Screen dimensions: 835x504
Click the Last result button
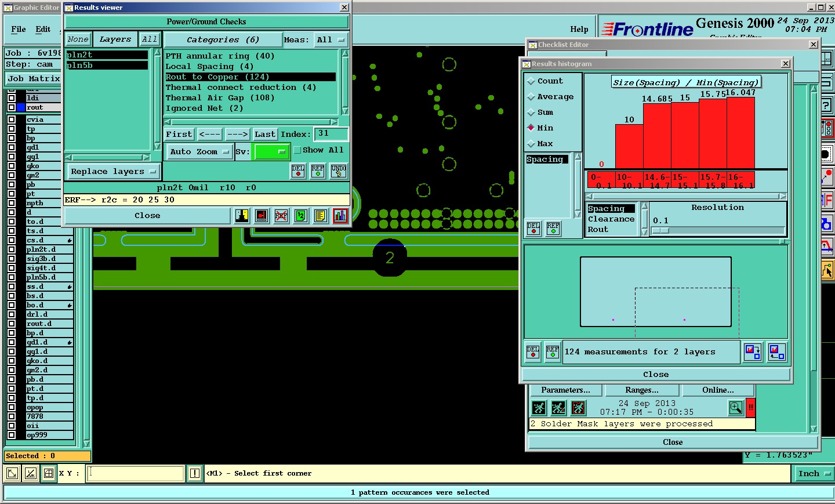[x=265, y=134]
